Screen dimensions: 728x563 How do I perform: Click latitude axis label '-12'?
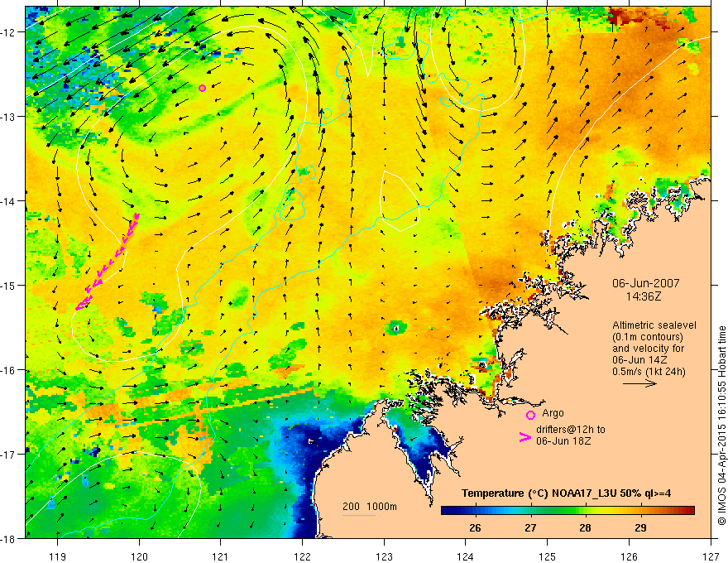click(x=8, y=32)
